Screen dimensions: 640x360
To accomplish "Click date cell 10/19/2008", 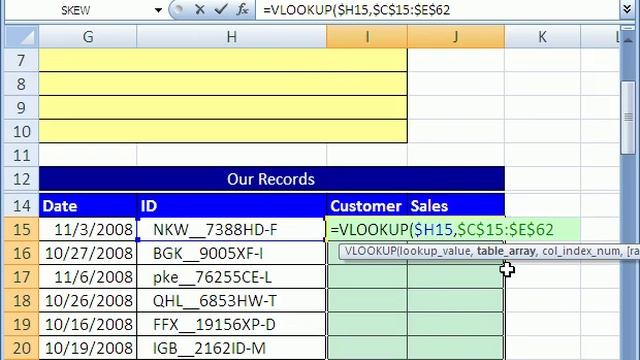I will 88,348.
